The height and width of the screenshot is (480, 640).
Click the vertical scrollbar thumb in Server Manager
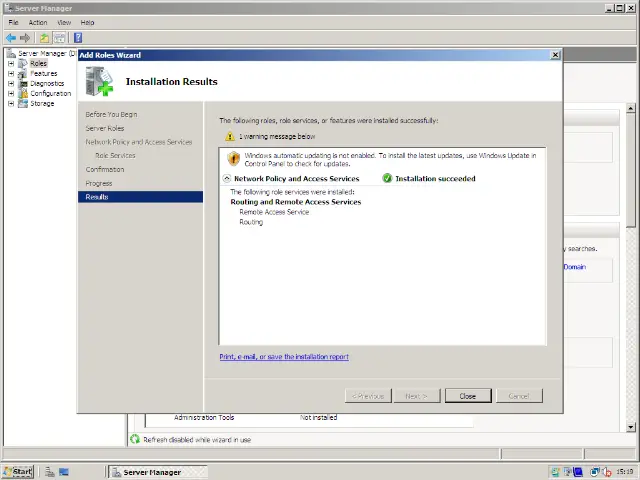click(x=631, y=171)
